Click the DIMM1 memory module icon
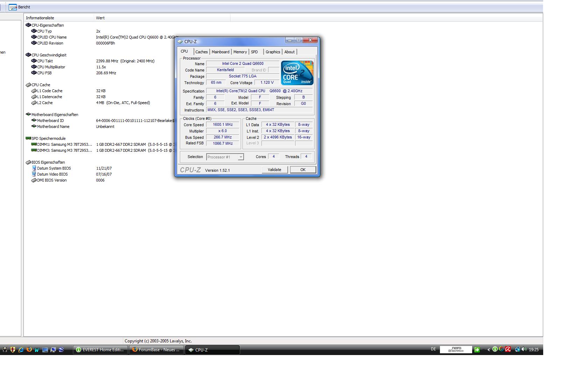This screenshot has height=368, width=588. (x=34, y=144)
